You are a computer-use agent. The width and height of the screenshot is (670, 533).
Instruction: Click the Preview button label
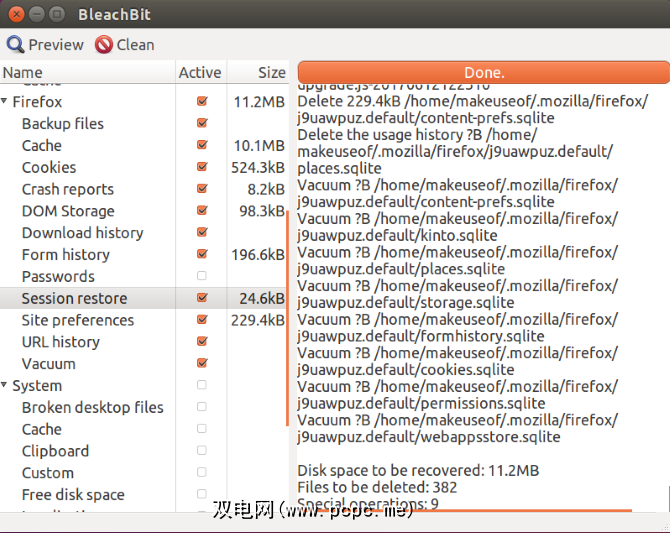point(56,44)
